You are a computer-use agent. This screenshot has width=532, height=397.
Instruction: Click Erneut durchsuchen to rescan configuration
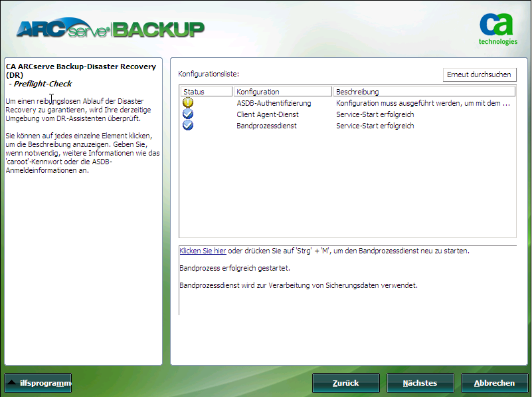click(x=480, y=74)
